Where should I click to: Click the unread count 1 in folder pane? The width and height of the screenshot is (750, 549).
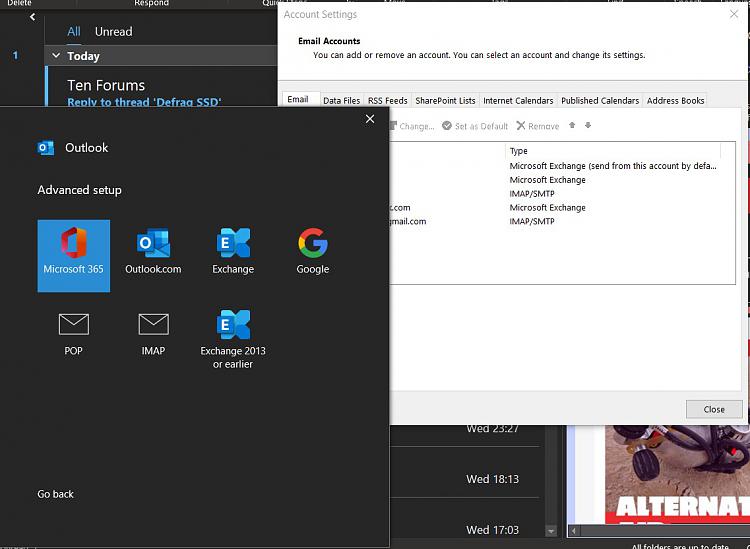coord(15,55)
